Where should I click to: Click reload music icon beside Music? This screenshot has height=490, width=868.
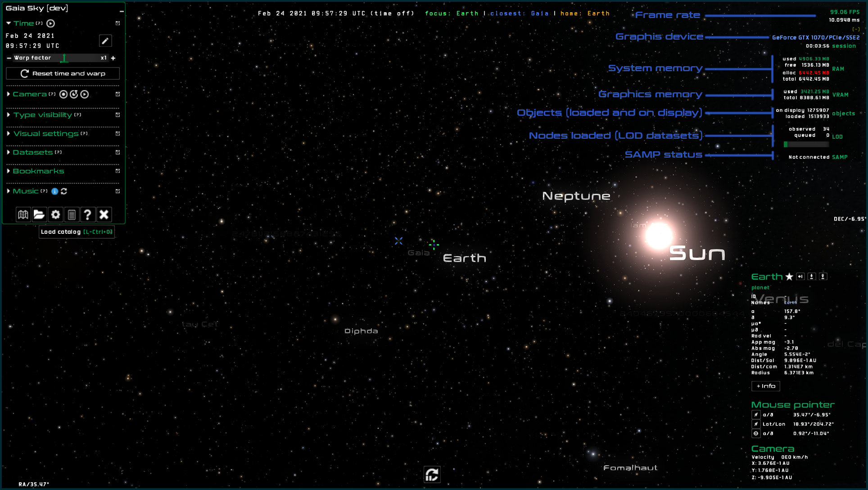[64, 191]
